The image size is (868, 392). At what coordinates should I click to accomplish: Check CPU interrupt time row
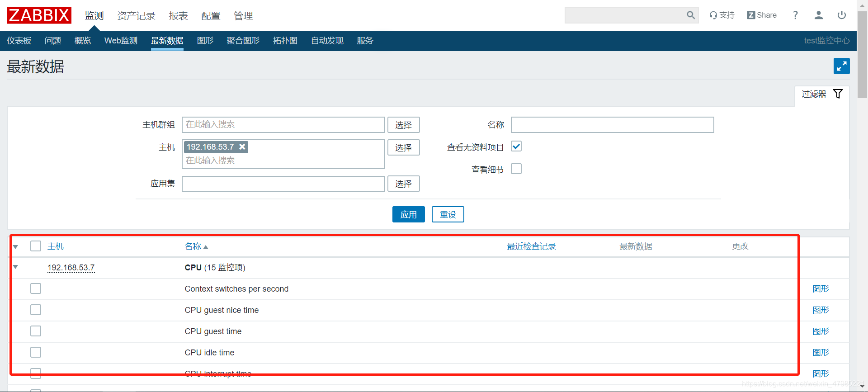(36, 373)
